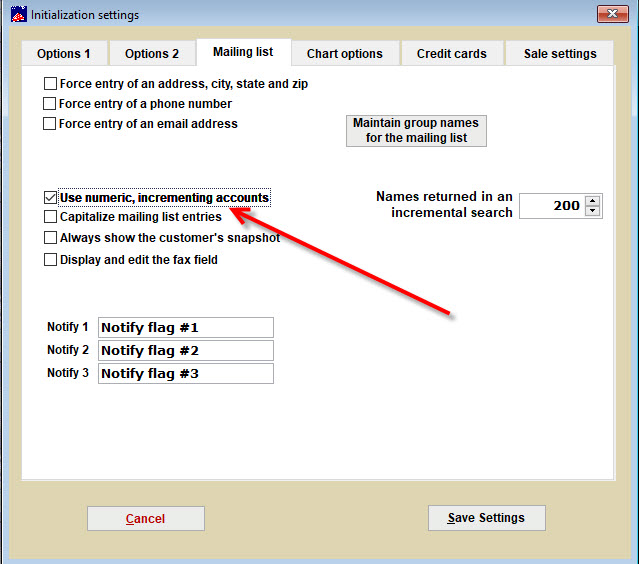Select the Mailing list tab

pyautogui.click(x=243, y=52)
